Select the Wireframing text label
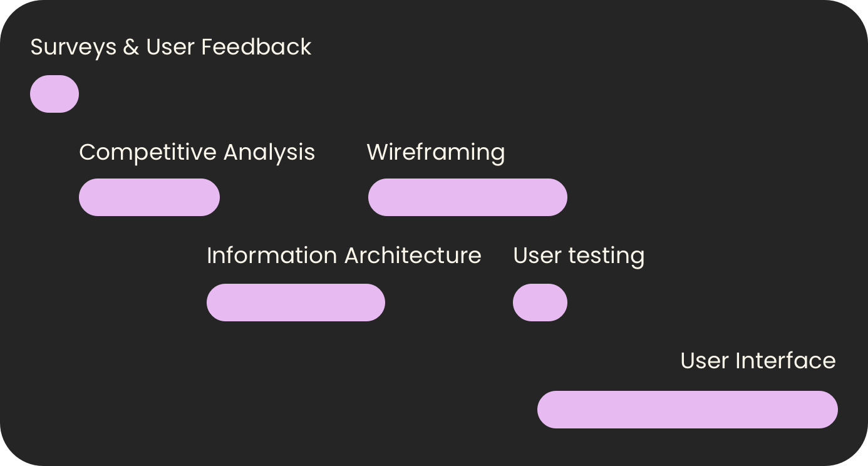 pyautogui.click(x=436, y=153)
